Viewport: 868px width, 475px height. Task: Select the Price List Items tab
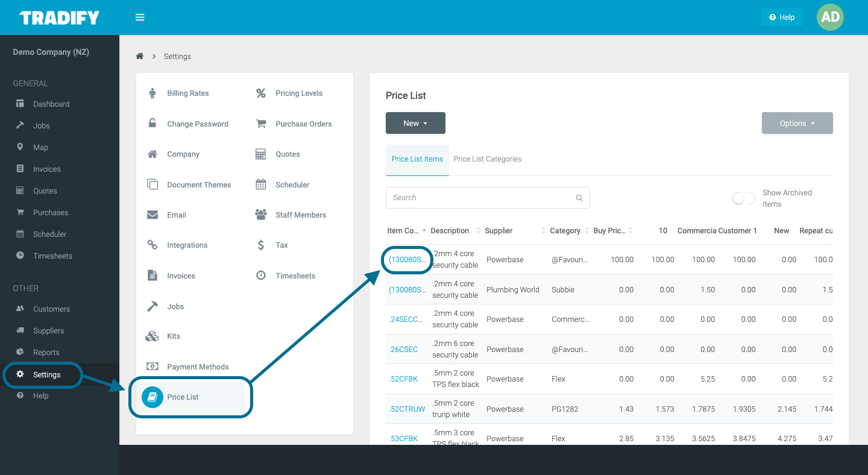pos(417,159)
